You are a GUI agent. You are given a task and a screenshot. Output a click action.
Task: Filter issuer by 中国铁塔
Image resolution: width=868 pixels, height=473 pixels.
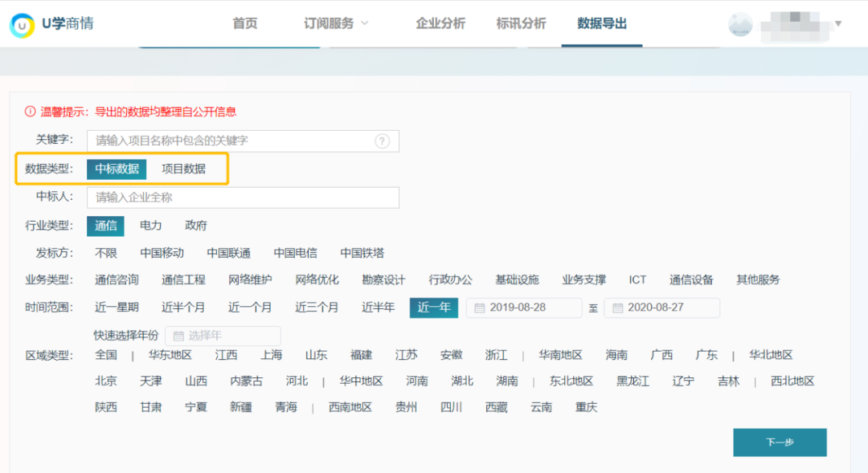point(362,254)
